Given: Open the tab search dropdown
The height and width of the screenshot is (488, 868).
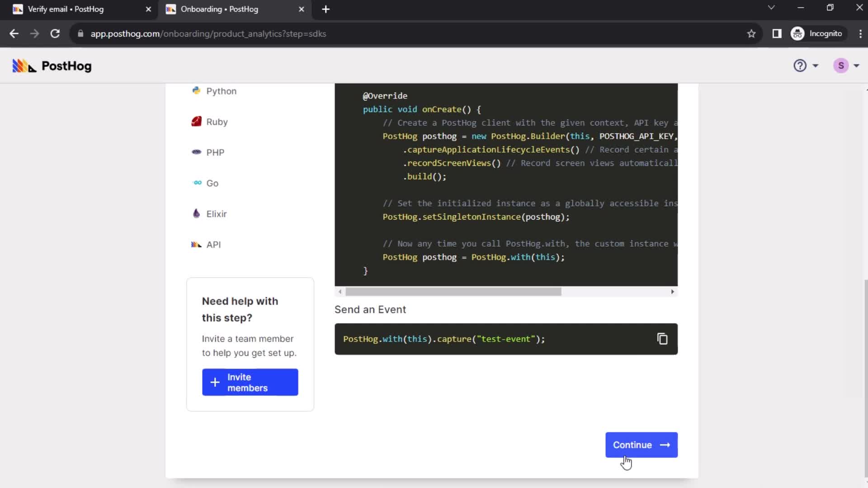Looking at the screenshot, I should (x=771, y=8).
